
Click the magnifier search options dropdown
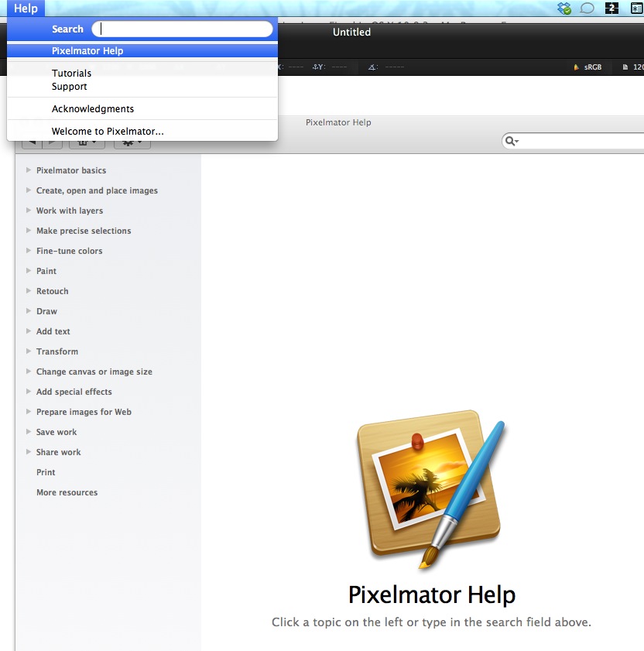coord(512,141)
